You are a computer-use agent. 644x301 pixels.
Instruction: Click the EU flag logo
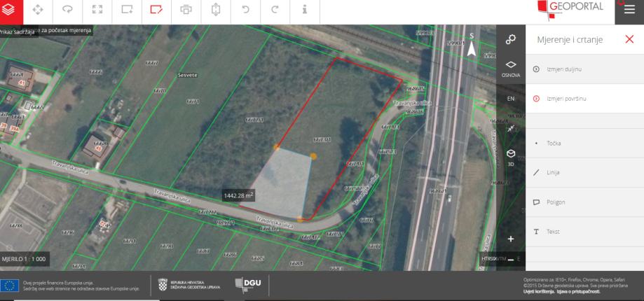point(9,286)
